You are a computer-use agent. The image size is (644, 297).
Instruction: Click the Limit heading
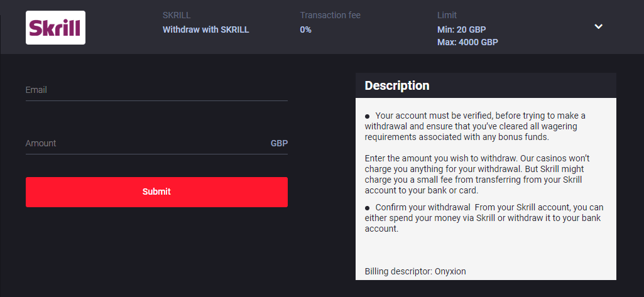point(447,15)
